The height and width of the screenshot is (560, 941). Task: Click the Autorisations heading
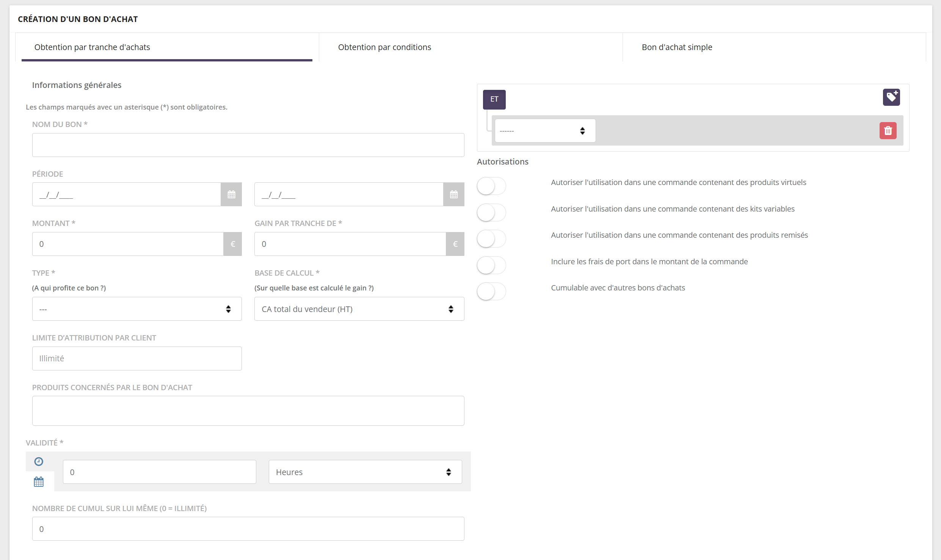coord(502,162)
